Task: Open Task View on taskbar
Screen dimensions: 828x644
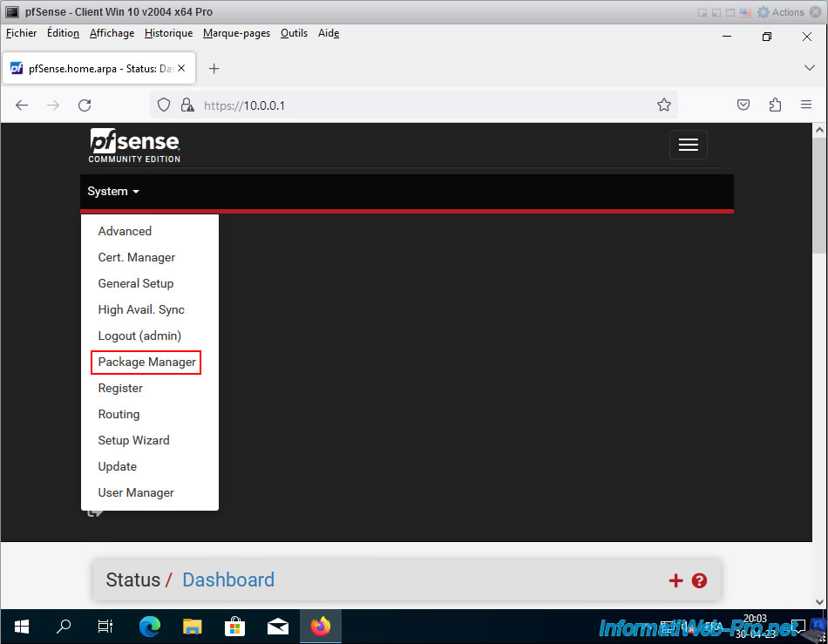Action: (105, 627)
